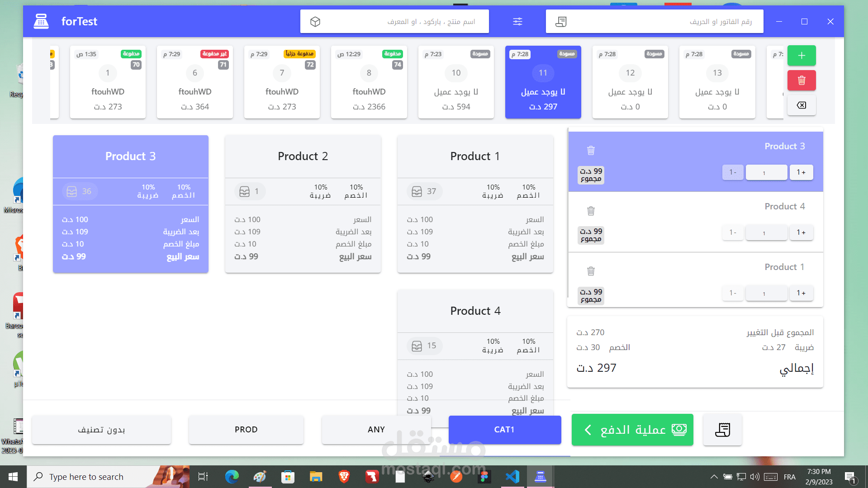The width and height of the screenshot is (868, 488).
Task: Click the الخصم discount value 30
Action: pyautogui.click(x=588, y=347)
